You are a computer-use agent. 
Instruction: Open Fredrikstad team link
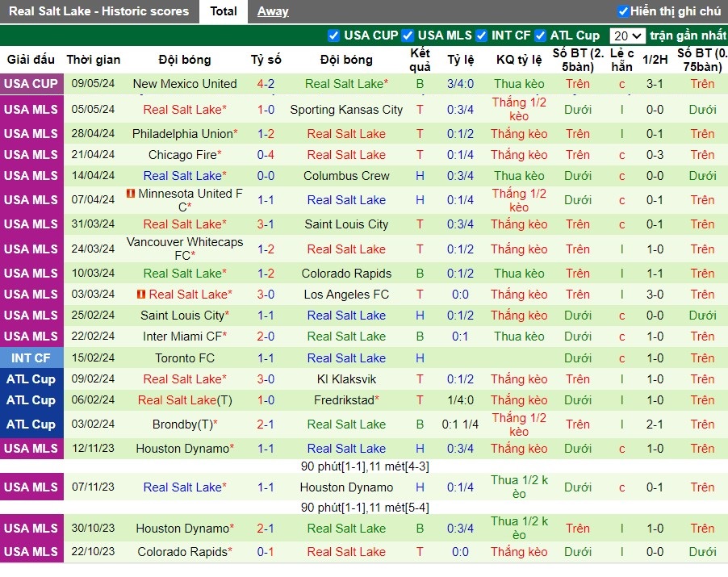[344, 400]
